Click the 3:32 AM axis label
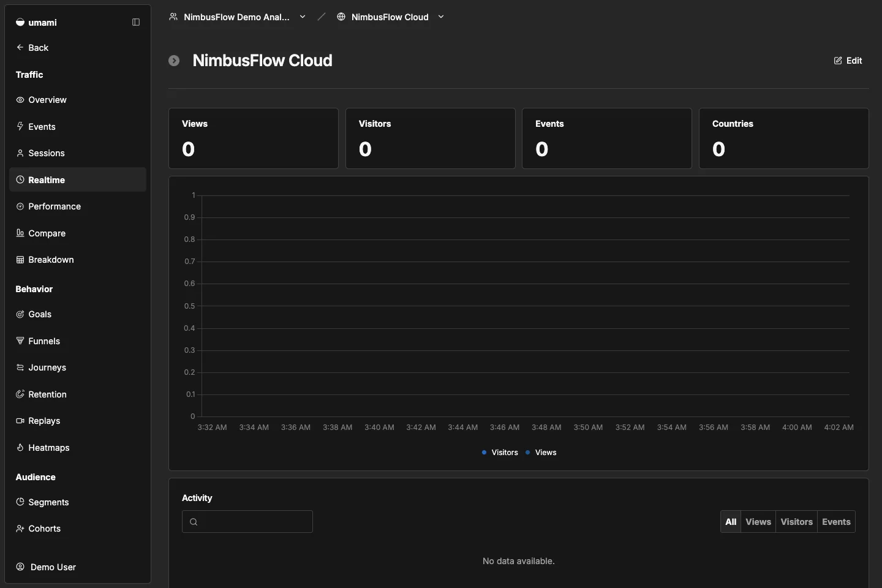 tap(213, 428)
